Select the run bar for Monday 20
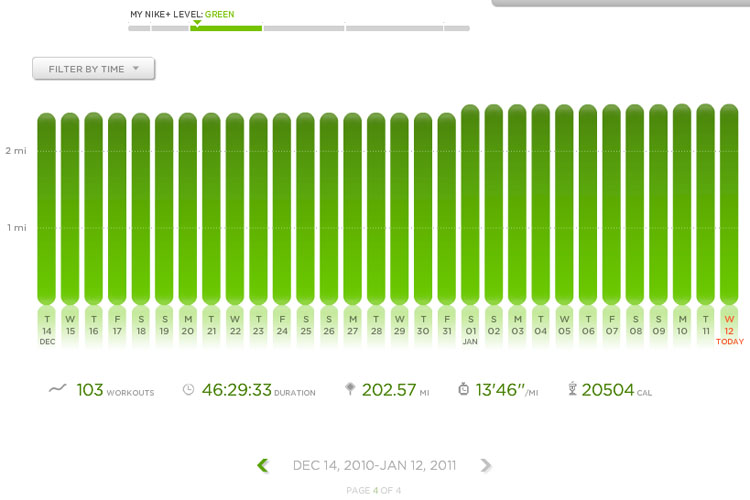This screenshot has width=750, height=500. pos(188,209)
